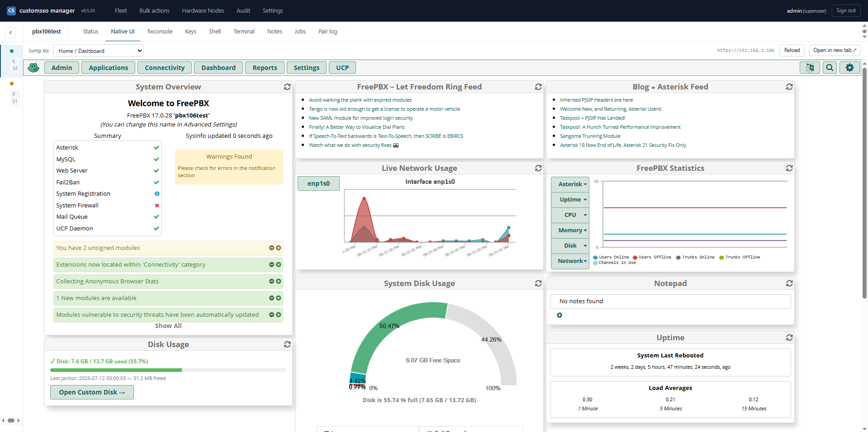
Task: Refresh FreePBX Let Freedom Ring Feed
Action: [x=538, y=87]
